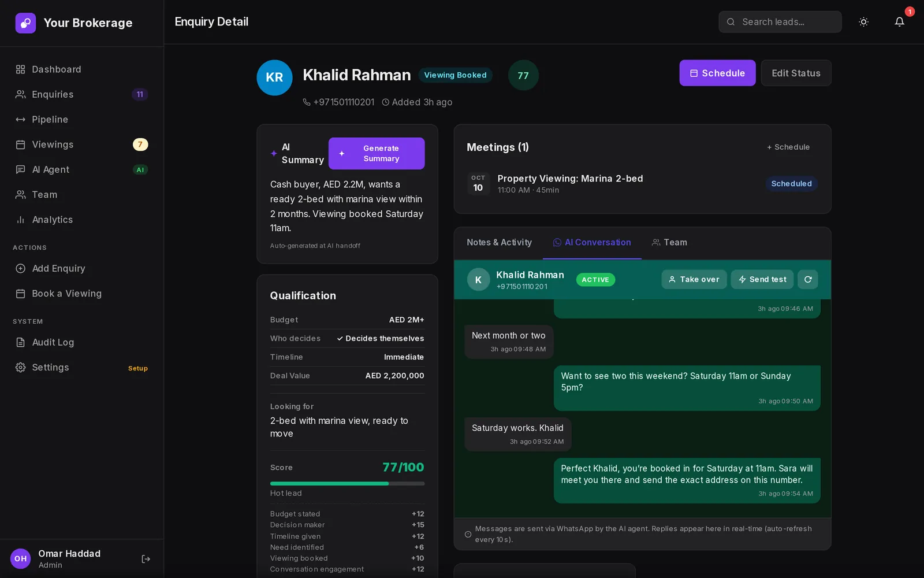This screenshot has height=578, width=924.
Task: Go to Enquiries in sidebar
Action: point(81,94)
